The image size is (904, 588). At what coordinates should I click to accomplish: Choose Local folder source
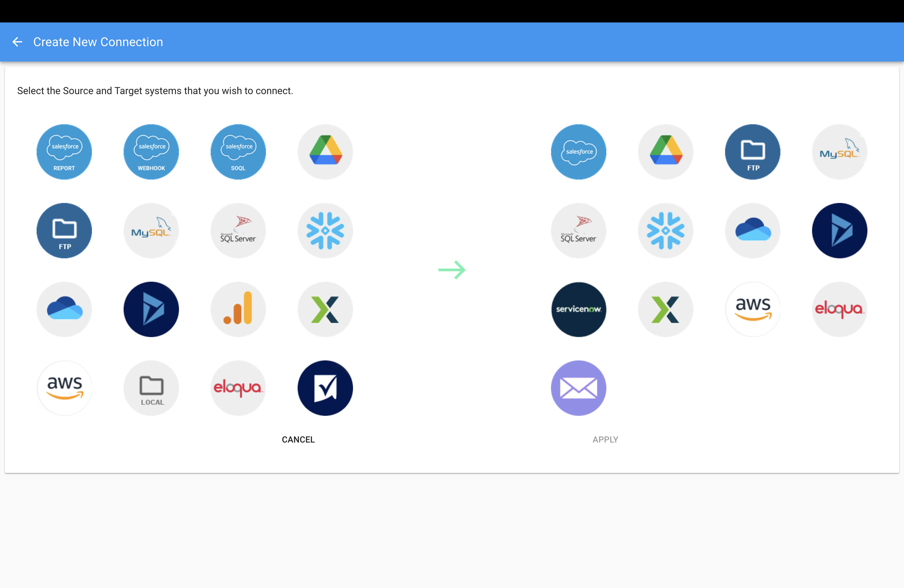(x=151, y=388)
